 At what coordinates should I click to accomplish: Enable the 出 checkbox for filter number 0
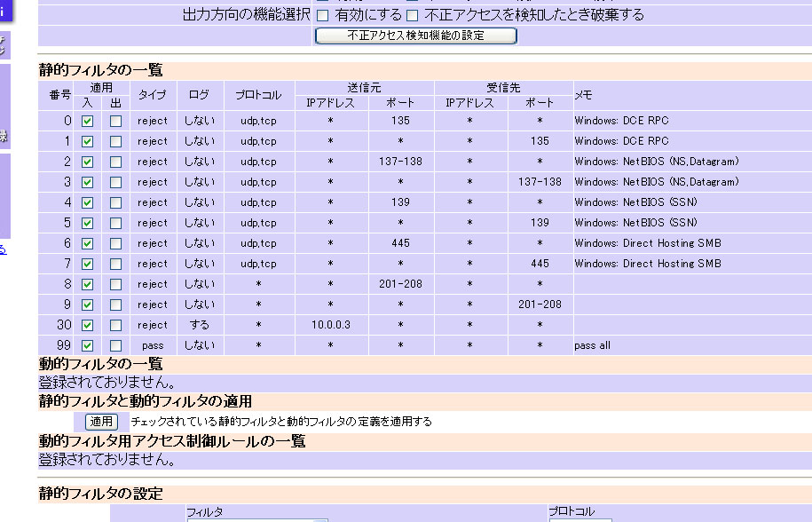[x=115, y=121]
